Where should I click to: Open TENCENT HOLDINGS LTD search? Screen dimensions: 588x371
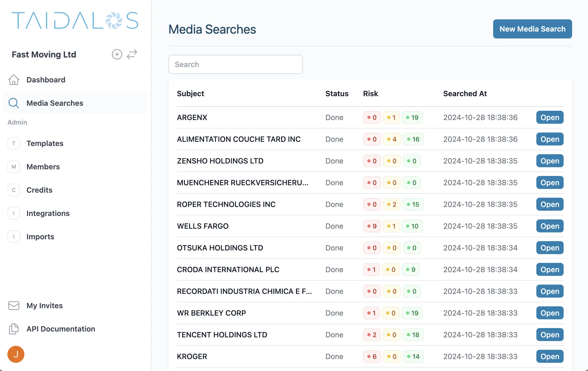pyautogui.click(x=550, y=334)
